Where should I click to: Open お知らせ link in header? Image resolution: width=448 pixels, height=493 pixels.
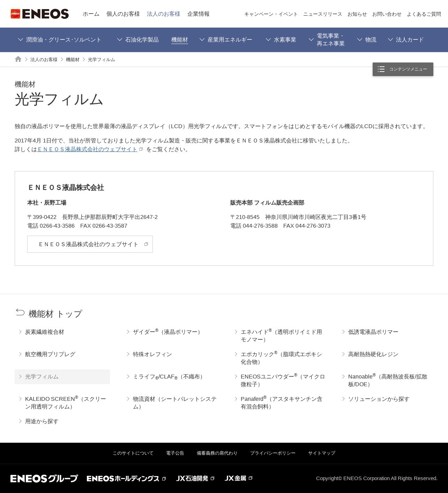pos(357,14)
